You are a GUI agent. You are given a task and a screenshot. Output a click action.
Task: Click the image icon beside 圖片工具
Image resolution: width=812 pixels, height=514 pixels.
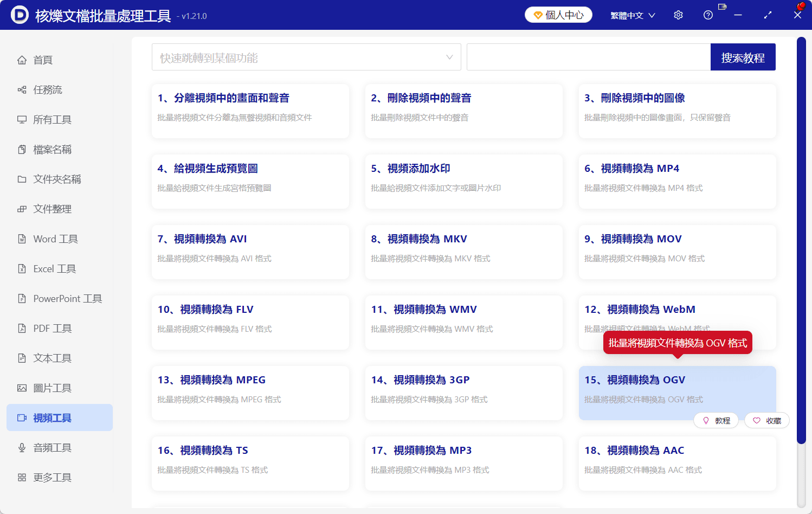pos(22,388)
